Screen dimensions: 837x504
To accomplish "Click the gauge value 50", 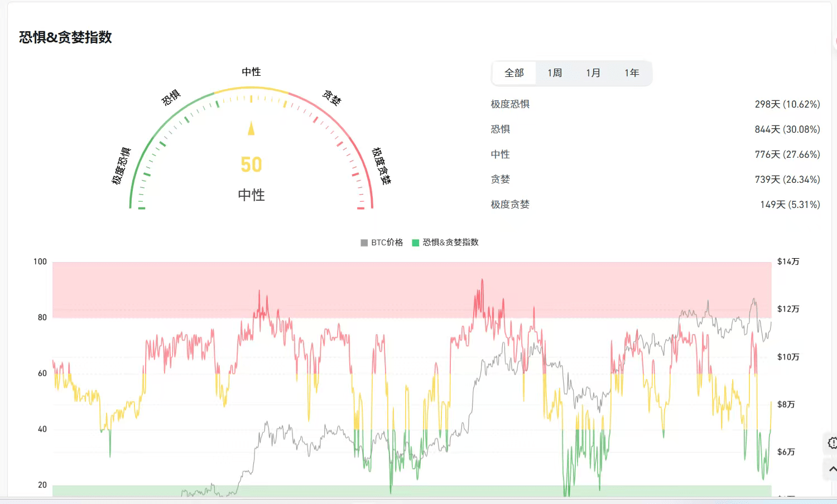I will point(251,164).
